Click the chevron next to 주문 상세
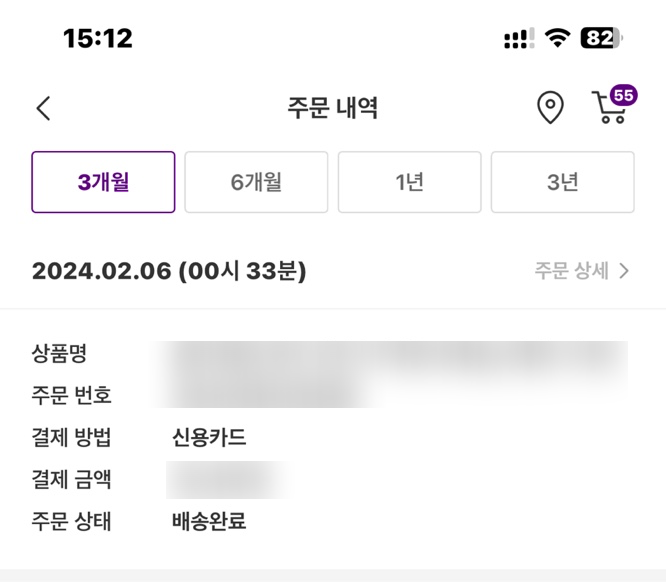 (x=624, y=271)
